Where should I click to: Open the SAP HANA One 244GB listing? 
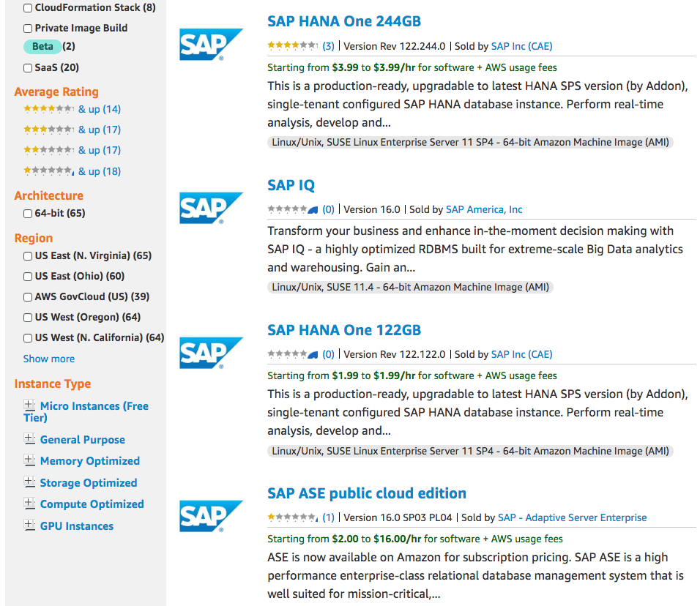[x=343, y=21]
